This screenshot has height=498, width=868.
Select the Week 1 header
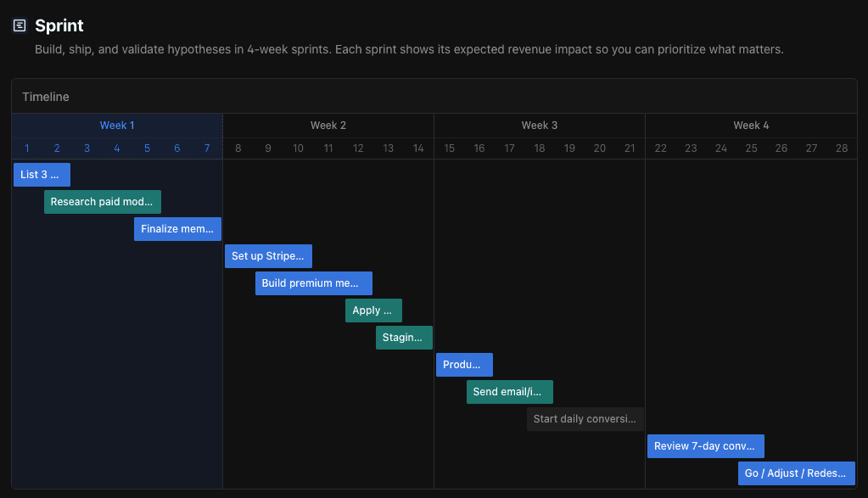pos(117,126)
